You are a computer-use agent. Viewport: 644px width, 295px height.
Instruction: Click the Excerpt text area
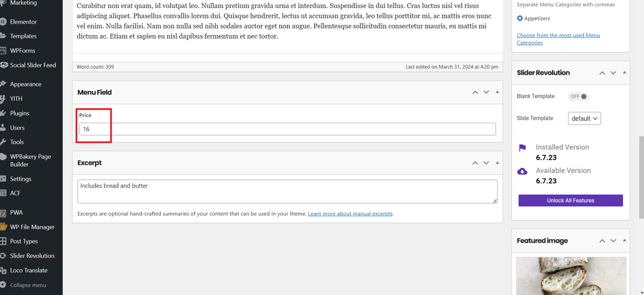click(287, 191)
